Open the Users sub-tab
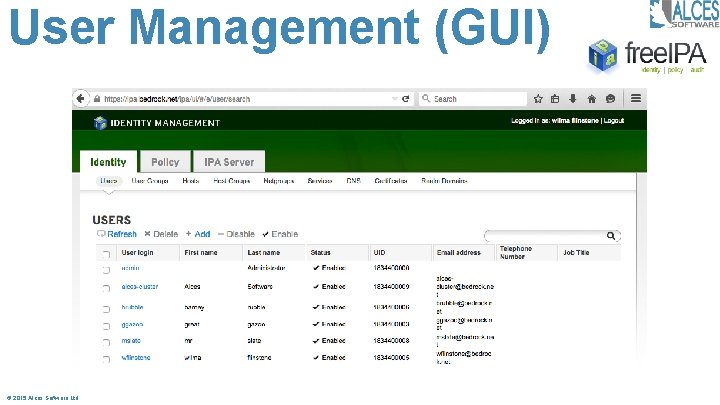The height and width of the screenshot is (405, 720). click(109, 181)
